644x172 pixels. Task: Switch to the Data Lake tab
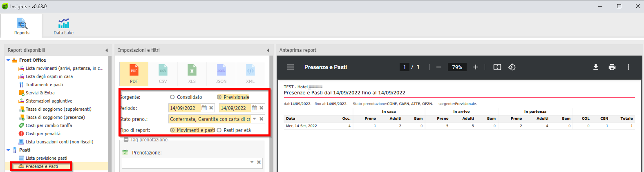pos(63,27)
